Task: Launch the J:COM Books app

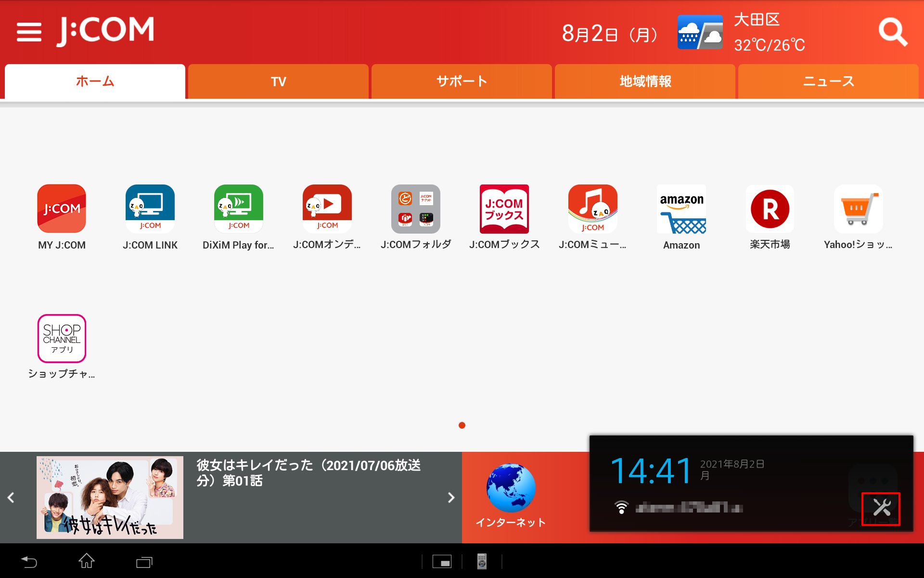Action: [x=504, y=209]
